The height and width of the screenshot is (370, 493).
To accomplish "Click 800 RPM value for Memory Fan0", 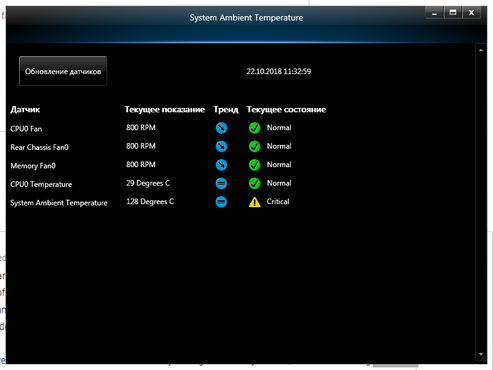I will click(x=141, y=165).
